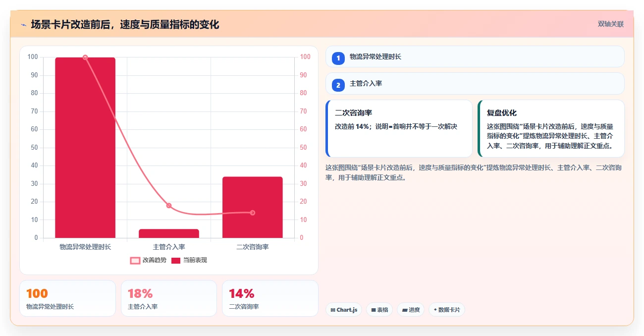The height and width of the screenshot is (336, 644).
Task: Open the 主管介入率 list row
Action: (x=475, y=83)
